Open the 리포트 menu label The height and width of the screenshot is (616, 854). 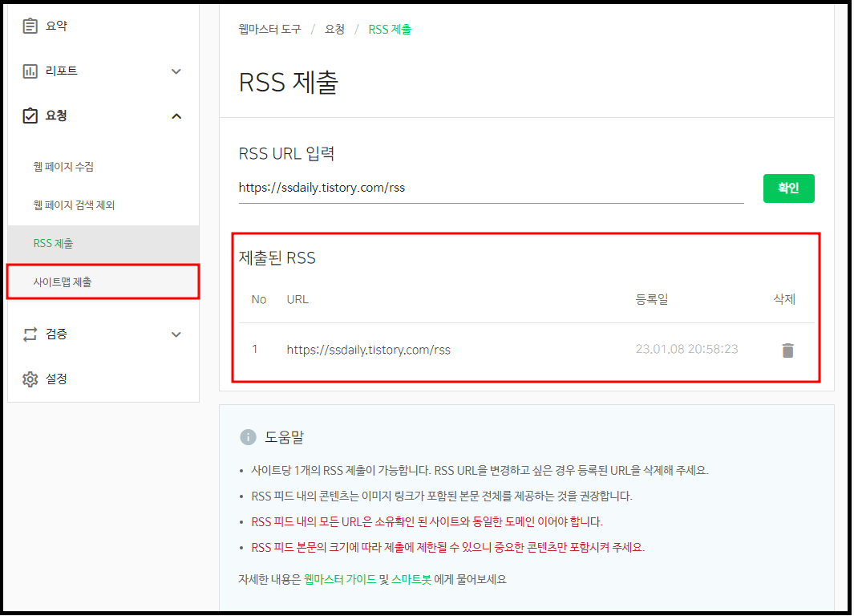(x=62, y=71)
